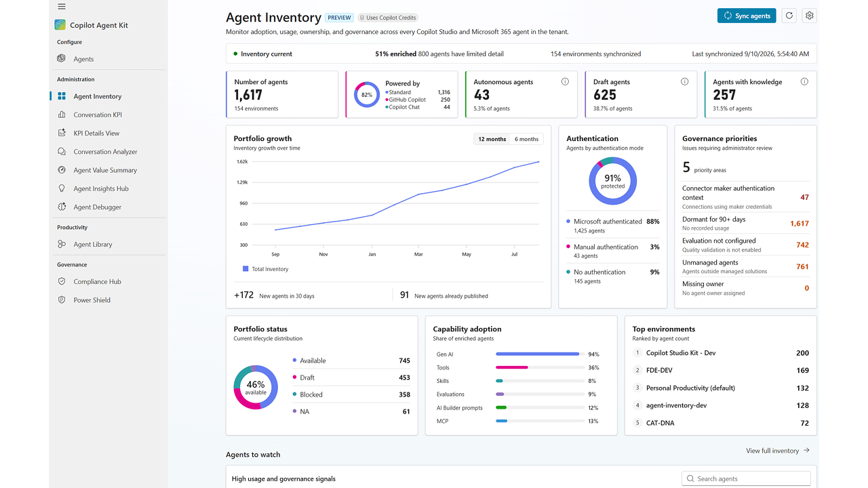The image size is (868, 488).
Task: Click the Agent Value Summary icon
Action: (x=62, y=170)
